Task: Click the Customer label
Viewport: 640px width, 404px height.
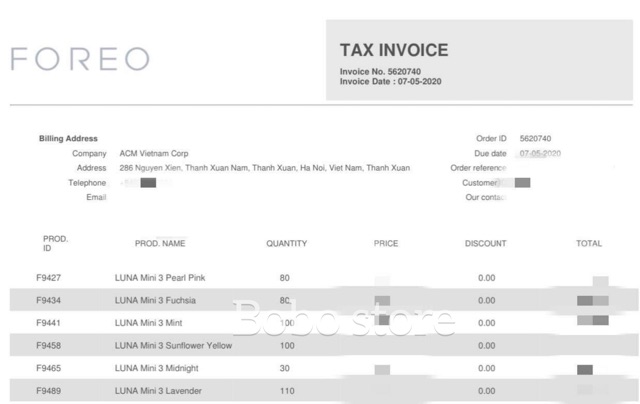Action: (x=480, y=182)
